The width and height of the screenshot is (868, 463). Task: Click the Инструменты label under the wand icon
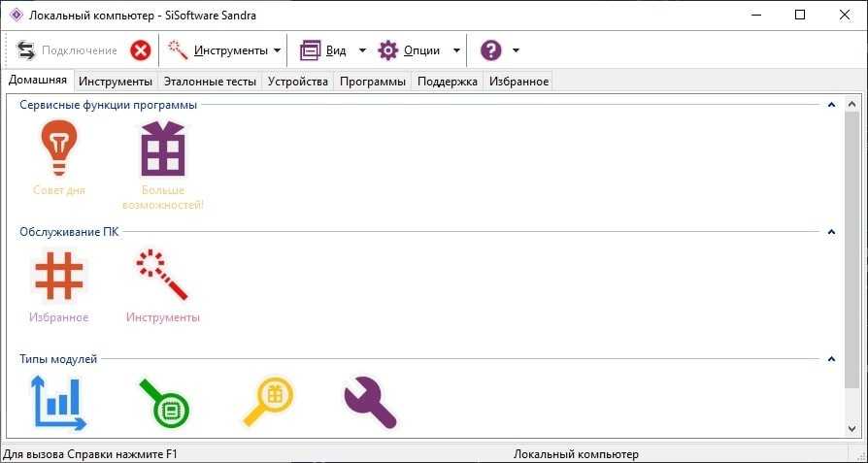click(163, 317)
